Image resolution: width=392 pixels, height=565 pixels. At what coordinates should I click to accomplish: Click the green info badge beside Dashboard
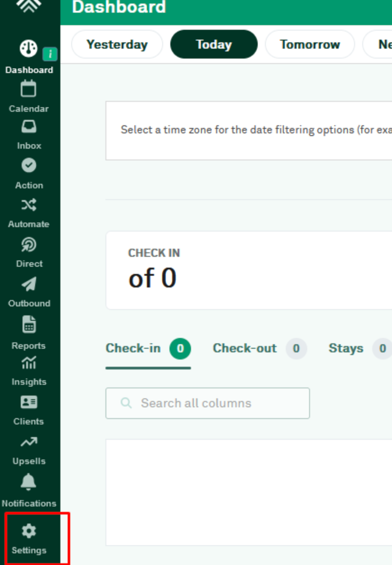click(x=50, y=55)
